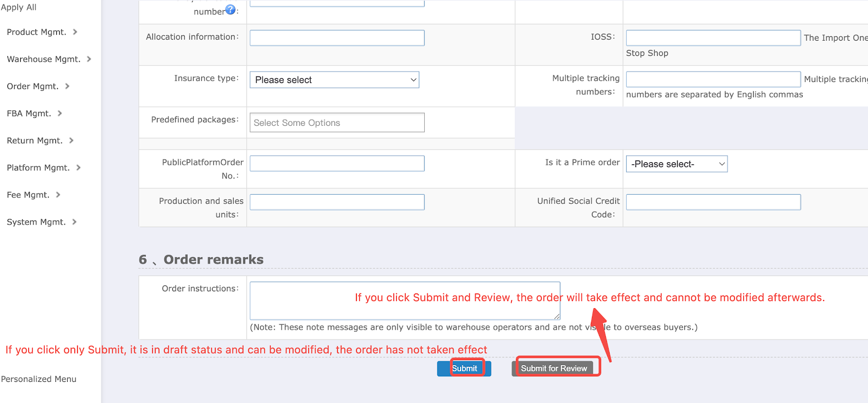The width and height of the screenshot is (868, 403).
Task: Click the blue Submit button
Action: coord(464,368)
